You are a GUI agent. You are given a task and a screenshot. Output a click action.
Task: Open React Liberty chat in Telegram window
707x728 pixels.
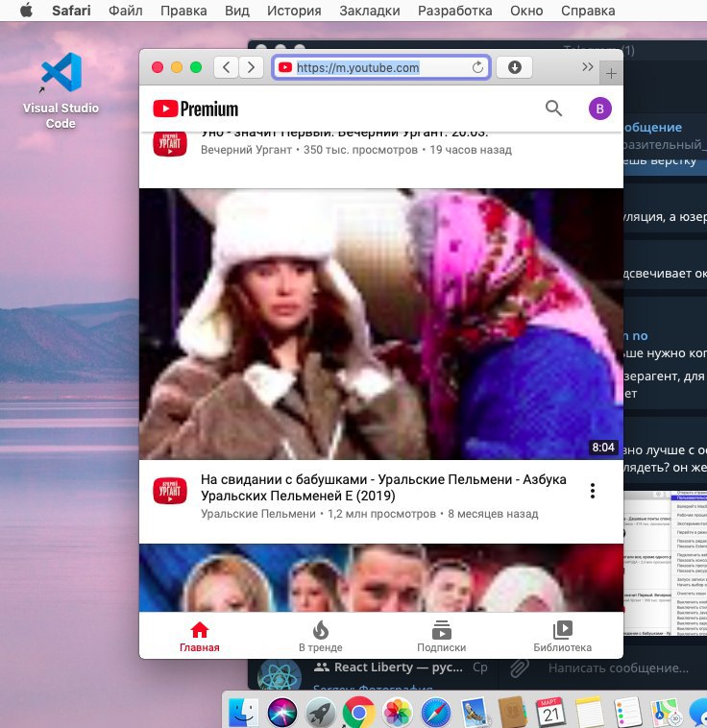(x=372, y=673)
